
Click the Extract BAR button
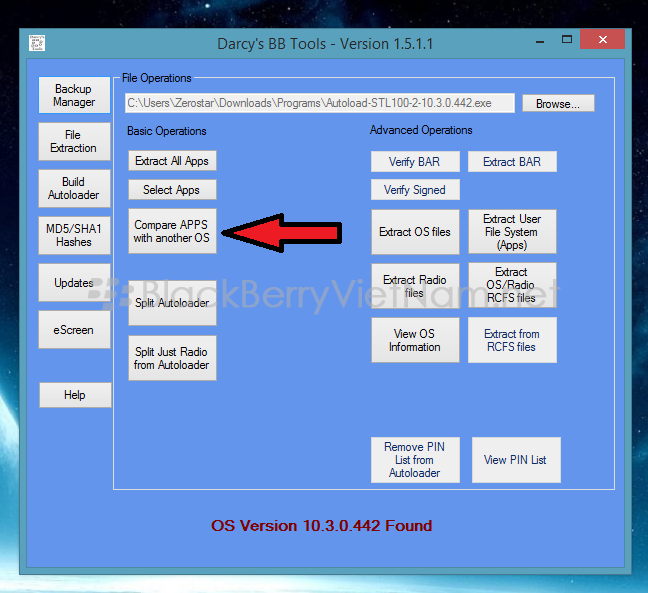tap(512, 162)
